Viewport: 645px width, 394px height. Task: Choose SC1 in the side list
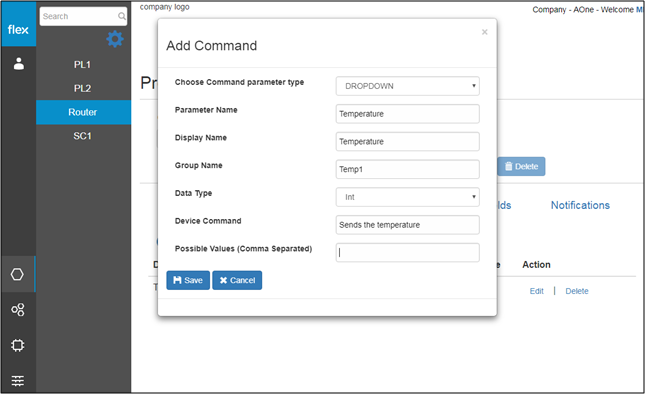(x=84, y=136)
